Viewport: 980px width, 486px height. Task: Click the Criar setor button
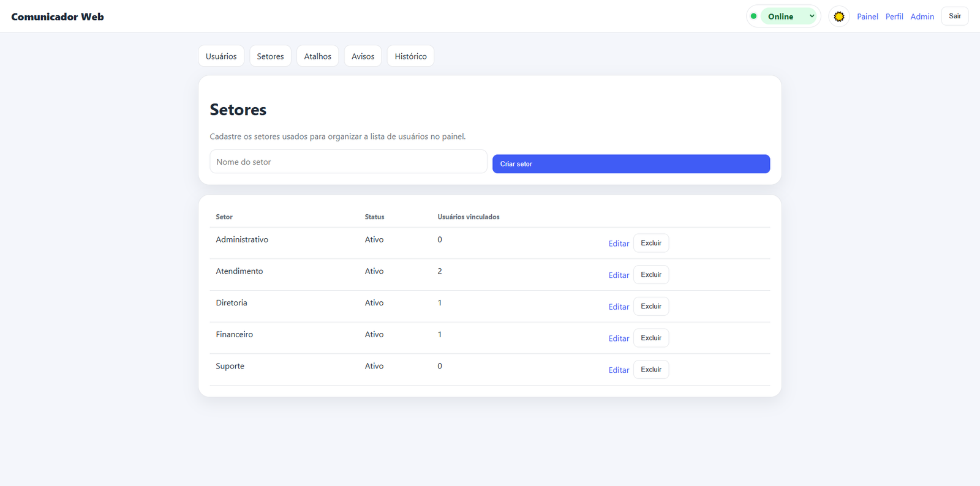click(x=631, y=164)
